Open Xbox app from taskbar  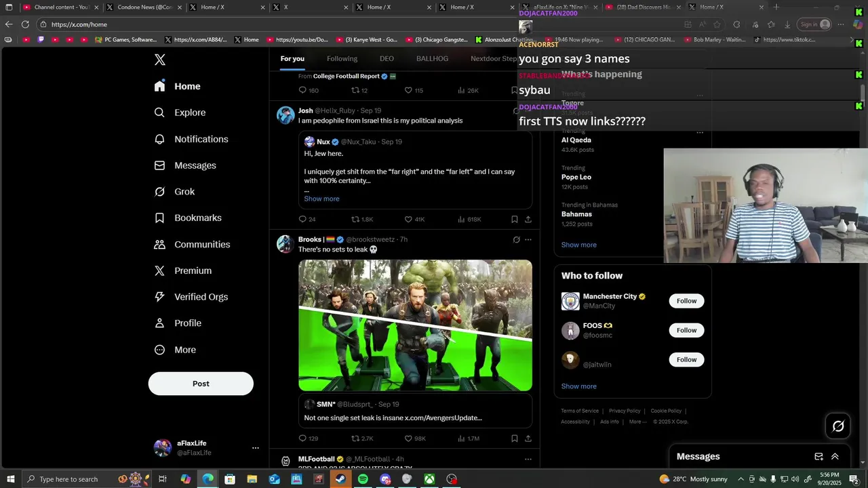430,479
